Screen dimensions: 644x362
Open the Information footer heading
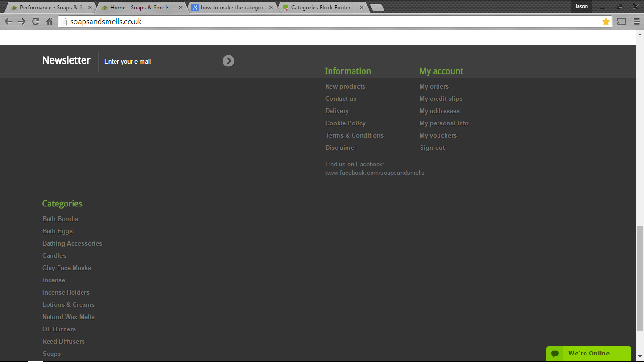click(x=348, y=71)
